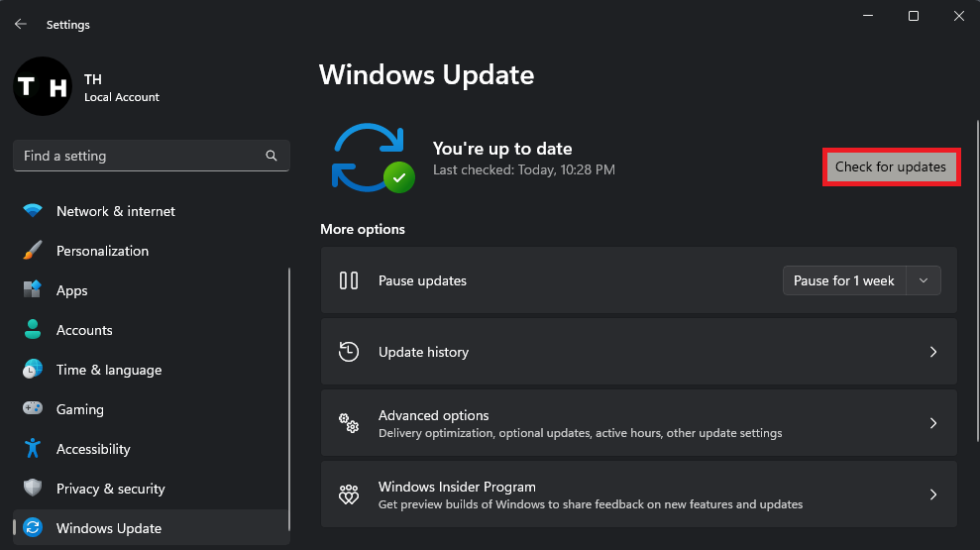Maximize the Settings window
The width and height of the screenshot is (980, 550).
(914, 16)
